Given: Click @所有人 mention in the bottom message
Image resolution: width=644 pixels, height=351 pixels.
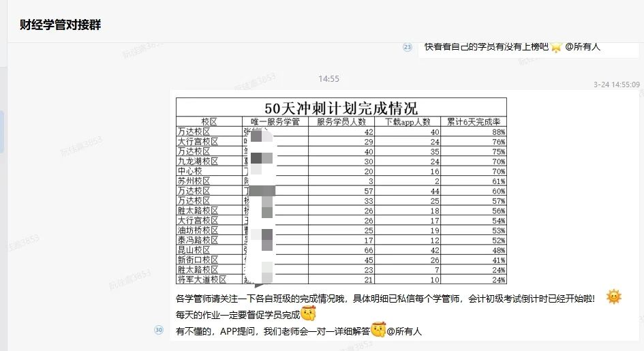Looking at the screenshot, I should click(404, 331).
